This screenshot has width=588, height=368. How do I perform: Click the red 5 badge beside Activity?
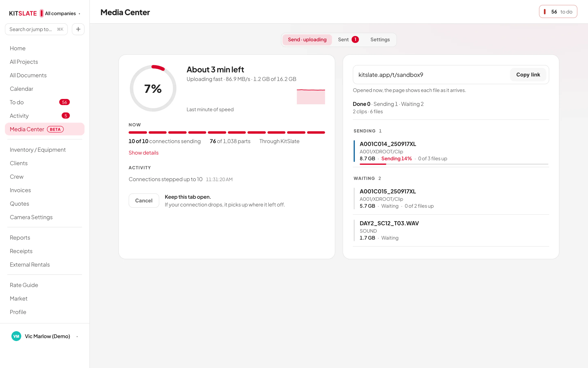coord(66,116)
